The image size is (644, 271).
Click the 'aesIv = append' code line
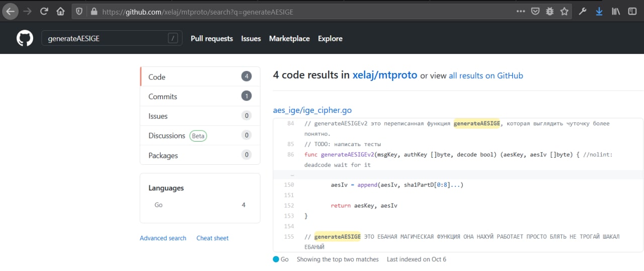[397, 185]
